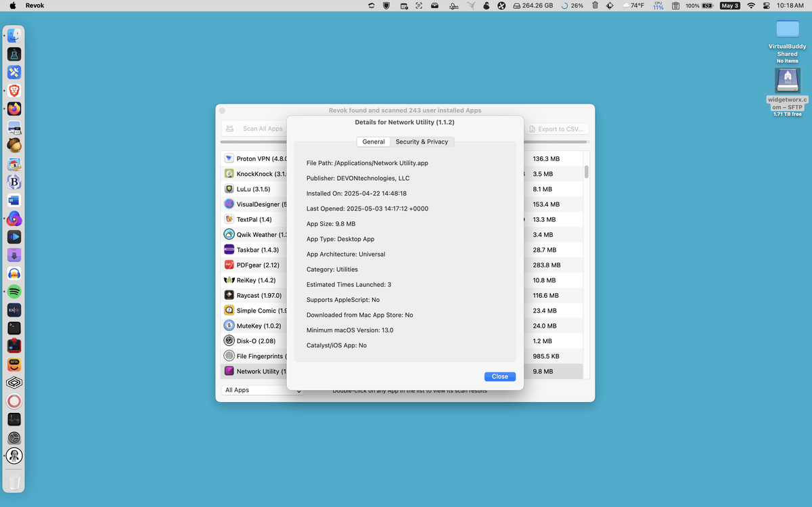Switch to the Security & Privacy tab
This screenshot has height=507, width=812.
click(x=422, y=141)
